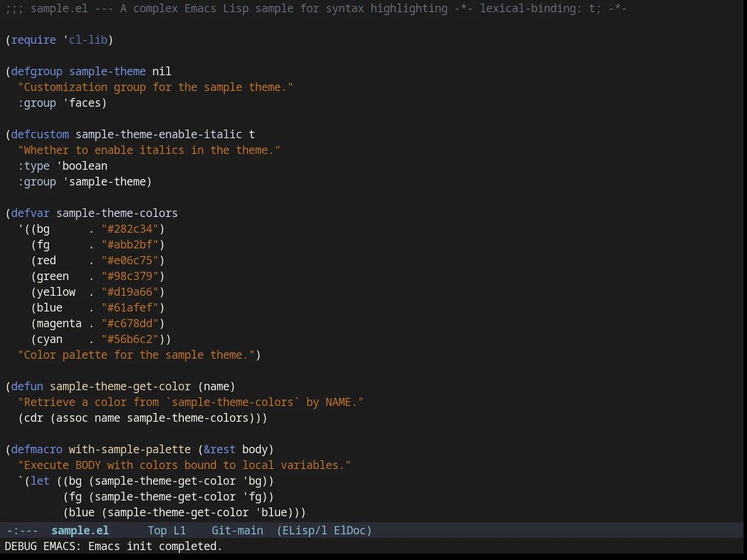747x560 pixels.
Task: Click the string "Customization group for the sample theme."
Action: (x=155, y=87)
